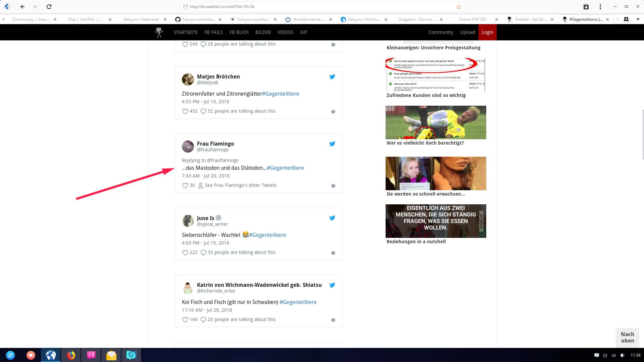Click the volume icon in system tray
This screenshot has height=362, width=644.
pyautogui.click(x=622, y=355)
